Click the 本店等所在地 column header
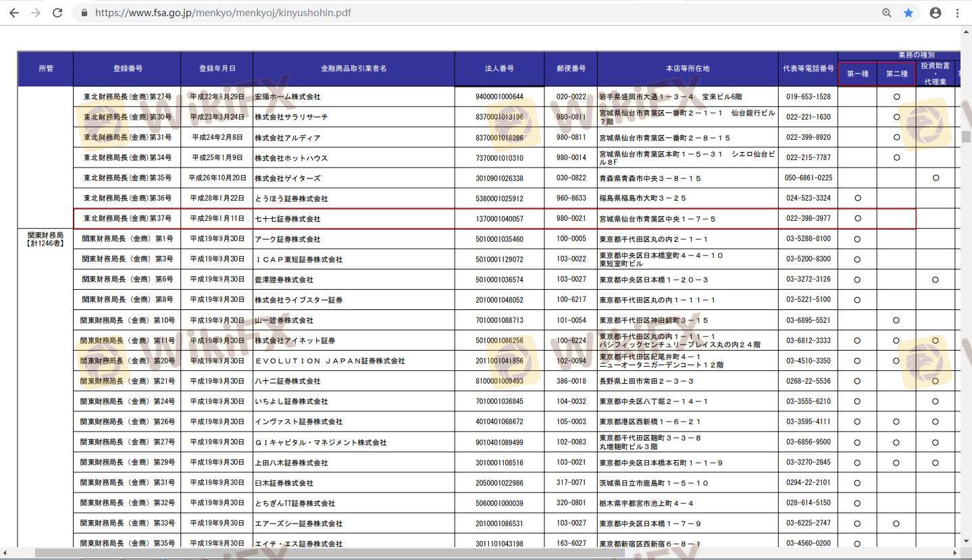This screenshot has height=560, width=972. pyautogui.click(x=688, y=69)
